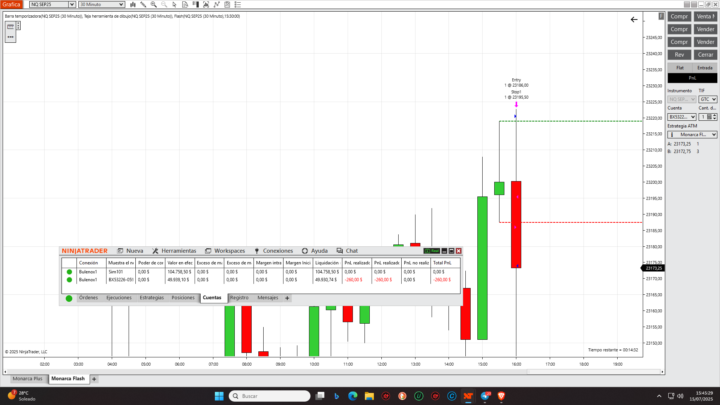Select the Sim101 account cell

click(120, 272)
